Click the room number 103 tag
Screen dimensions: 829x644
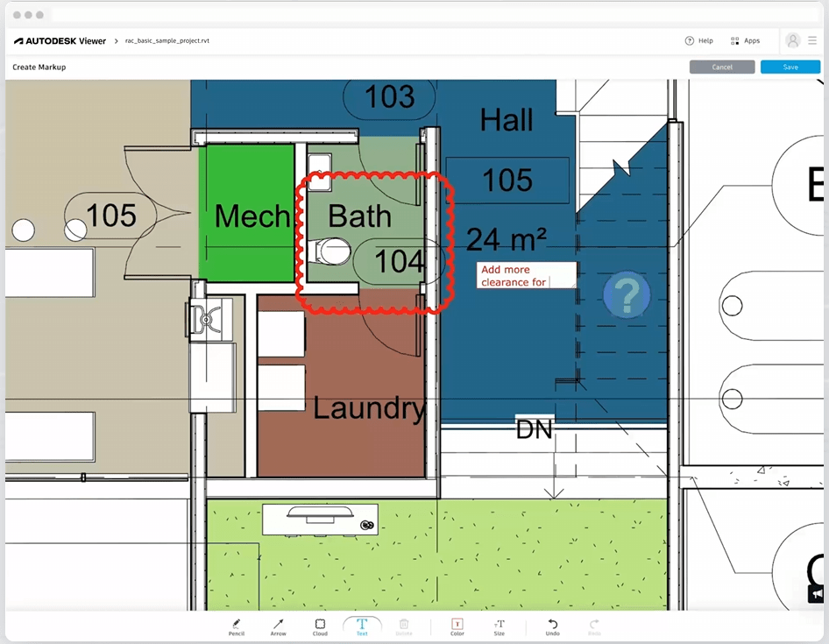[390, 96]
